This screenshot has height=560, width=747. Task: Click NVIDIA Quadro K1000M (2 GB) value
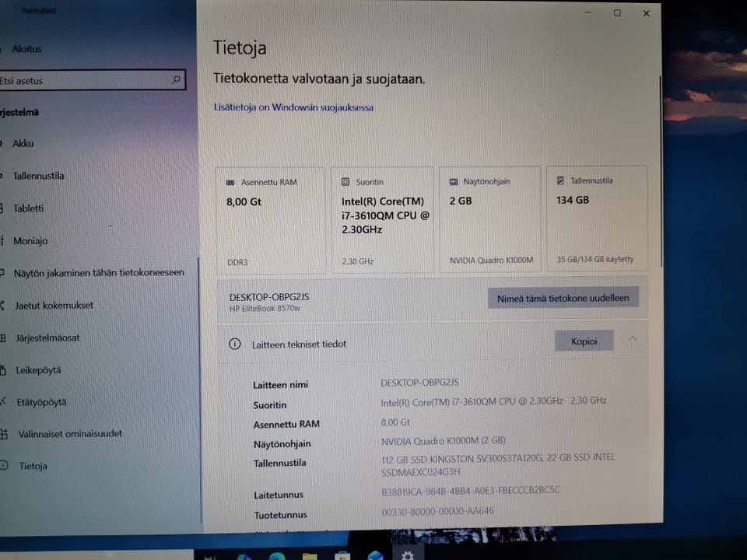tap(444, 441)
